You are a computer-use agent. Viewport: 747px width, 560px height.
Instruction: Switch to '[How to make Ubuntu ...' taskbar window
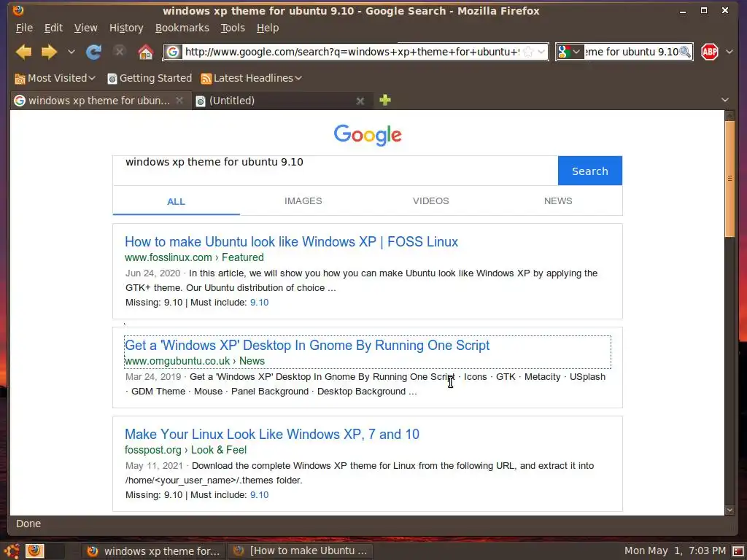[x=300, y=551]
